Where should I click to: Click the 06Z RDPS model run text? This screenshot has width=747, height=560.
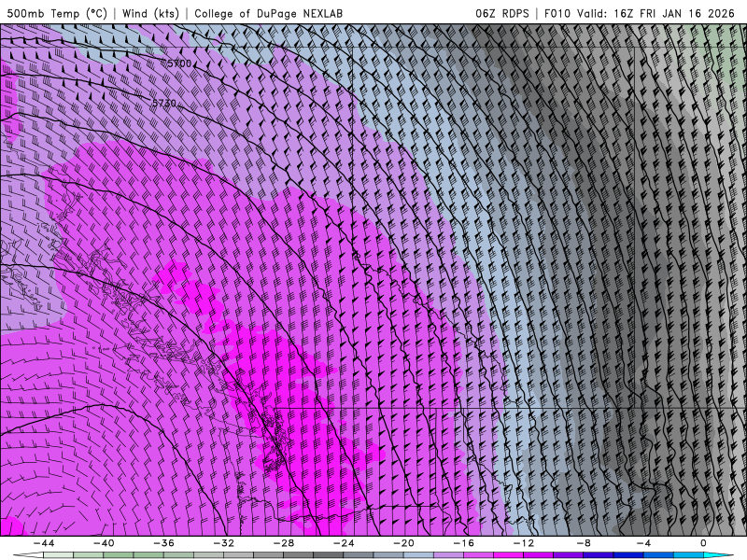click(501, 13)
